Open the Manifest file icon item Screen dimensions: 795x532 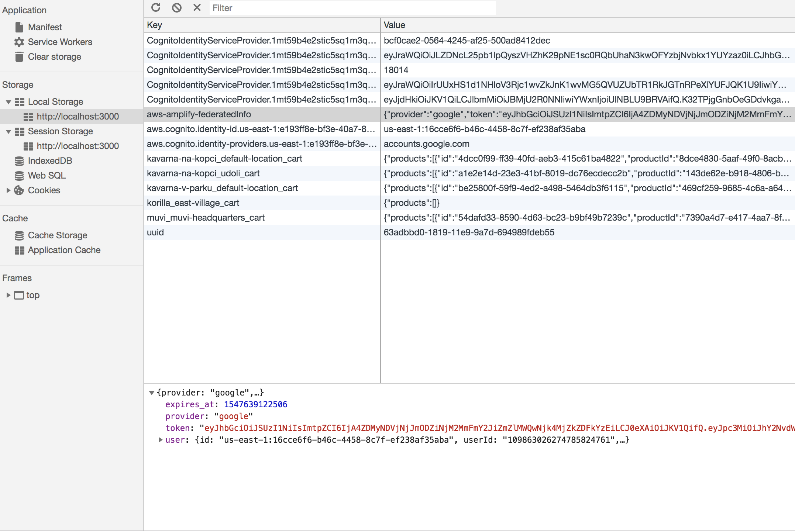[x=45, y=27]
